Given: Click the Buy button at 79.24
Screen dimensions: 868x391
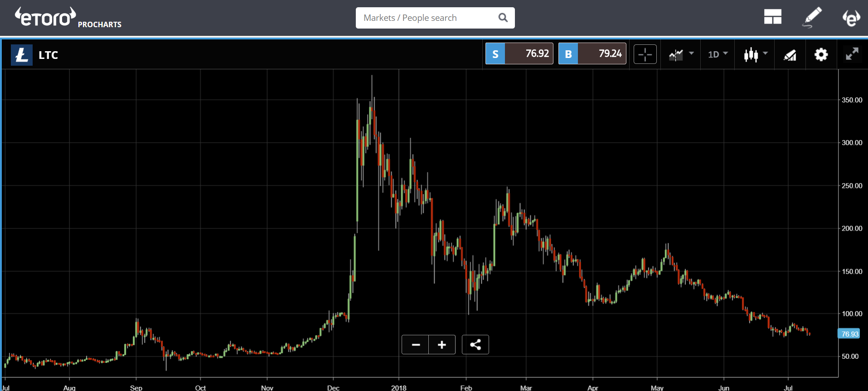Looking at the screenshot, I should pyautogui.click(x=592, y=54).
